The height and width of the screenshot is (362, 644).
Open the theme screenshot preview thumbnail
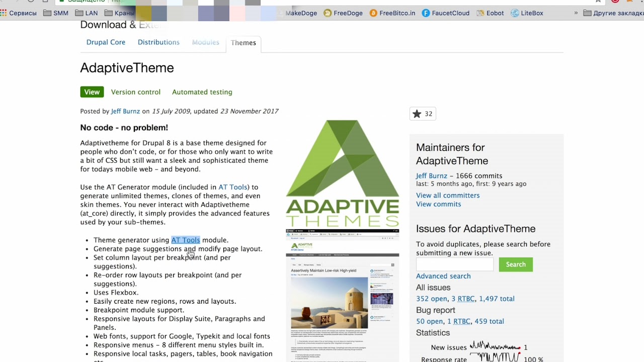(343, 296)
